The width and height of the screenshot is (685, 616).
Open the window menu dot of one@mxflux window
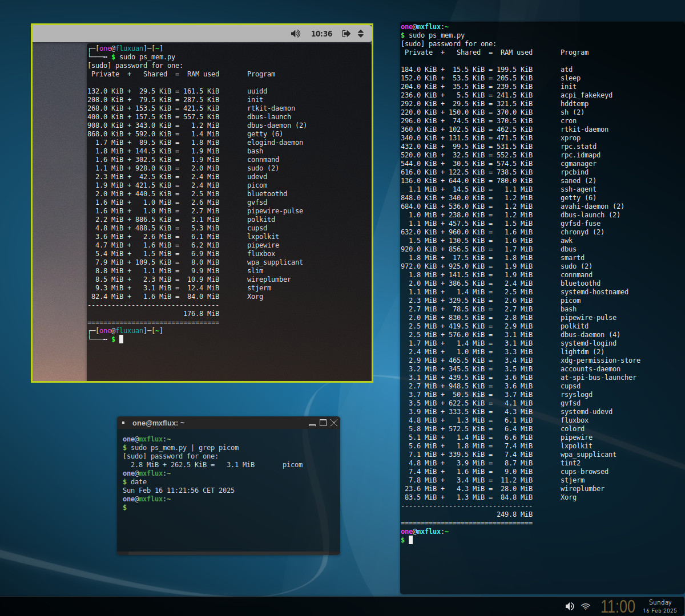tap(123, 423)
